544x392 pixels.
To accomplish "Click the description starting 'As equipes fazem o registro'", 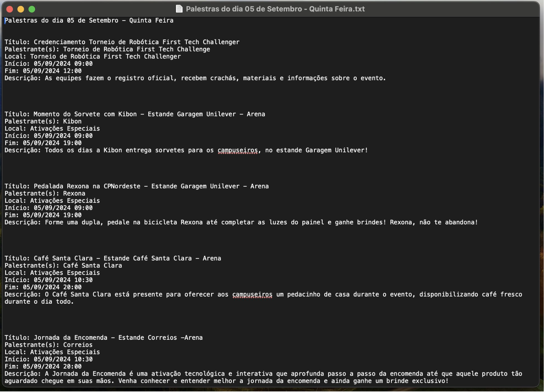I will click(x=195, y=78).
